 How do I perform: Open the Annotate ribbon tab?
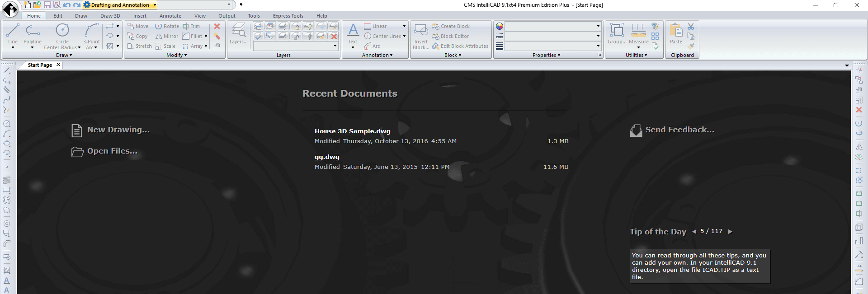[170, 16]
